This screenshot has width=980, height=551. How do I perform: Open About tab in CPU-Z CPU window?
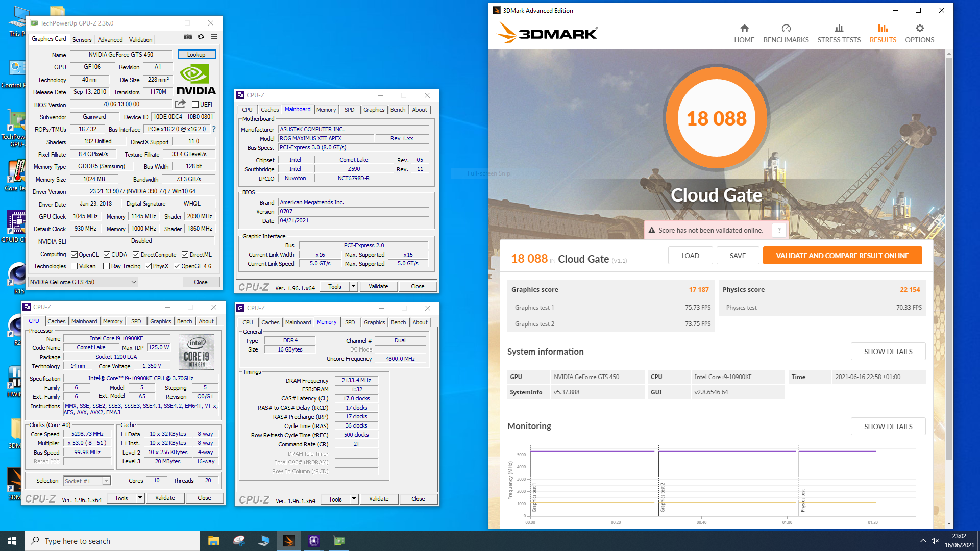(206, 321)
